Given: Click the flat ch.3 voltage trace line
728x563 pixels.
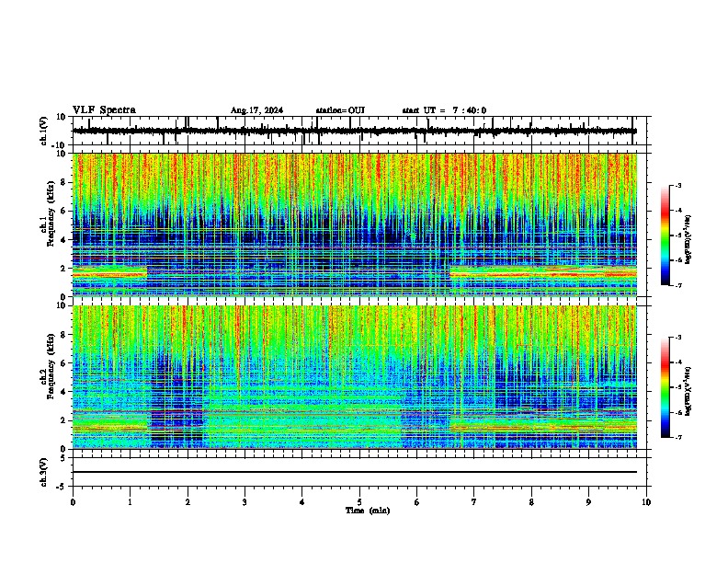Looking at the screenshot, I should [x=355, y=472].
